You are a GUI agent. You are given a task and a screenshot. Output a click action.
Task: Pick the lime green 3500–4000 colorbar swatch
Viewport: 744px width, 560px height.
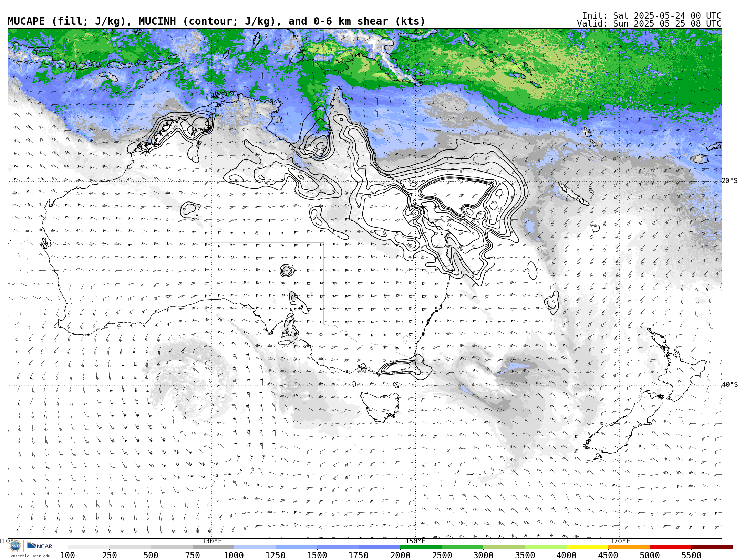point(546,547)
